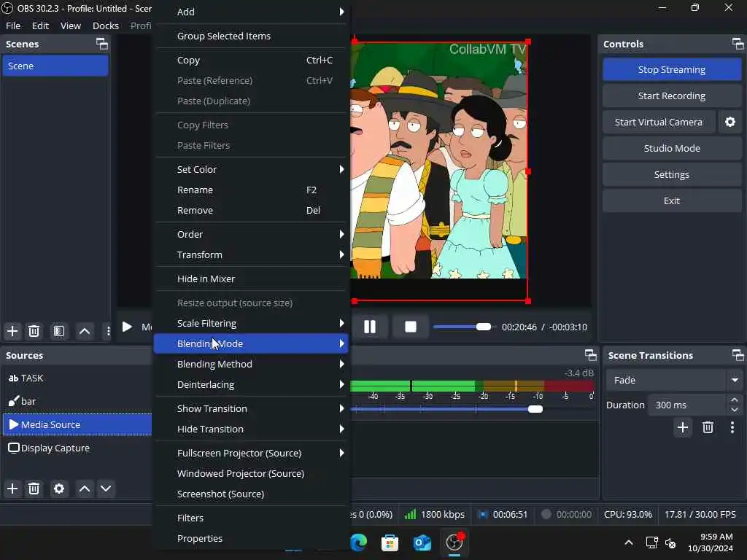
Task: Pop out the Controls dock
Action: click(738, 44)
